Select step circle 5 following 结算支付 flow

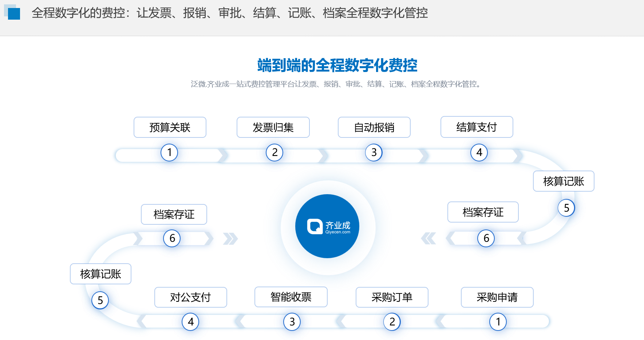[x=566, y=208]
